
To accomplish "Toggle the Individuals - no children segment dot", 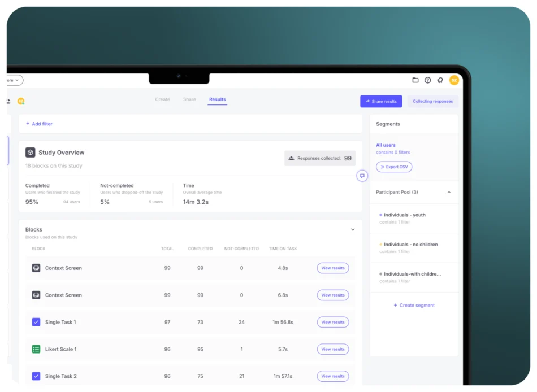I will click(380, 244).
